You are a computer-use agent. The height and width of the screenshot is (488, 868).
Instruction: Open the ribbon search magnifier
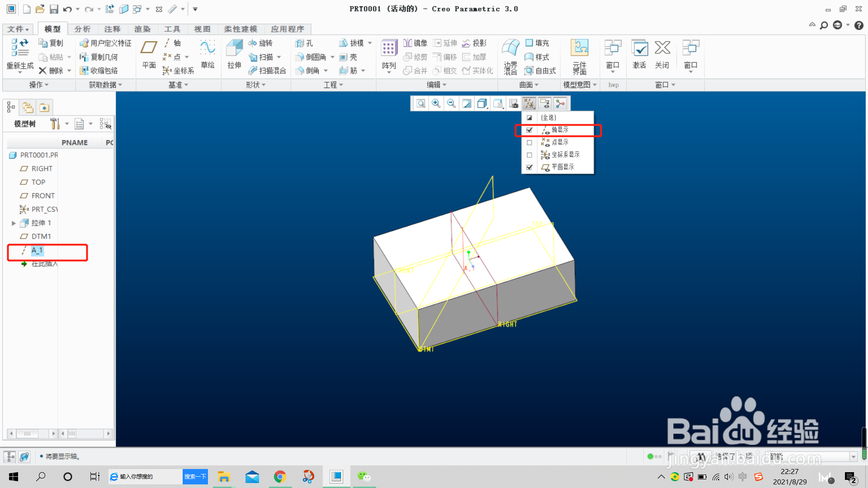[824, 25]
